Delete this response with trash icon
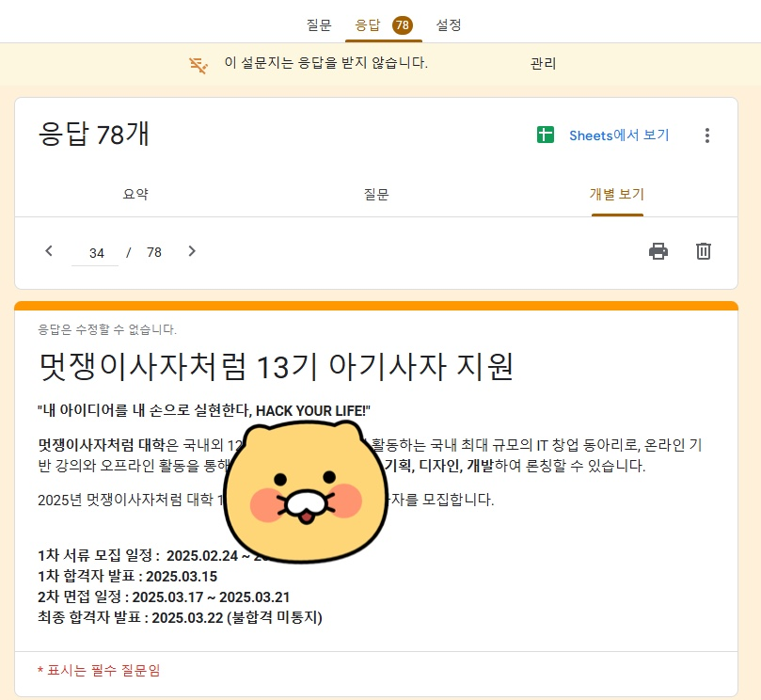761x700 pixels. [704, 251]
